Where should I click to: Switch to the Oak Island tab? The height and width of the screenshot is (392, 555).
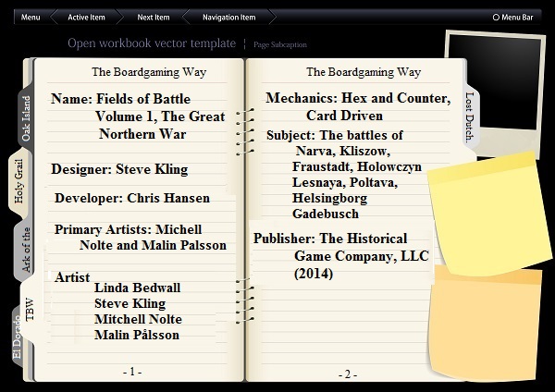tap(26, 118)
